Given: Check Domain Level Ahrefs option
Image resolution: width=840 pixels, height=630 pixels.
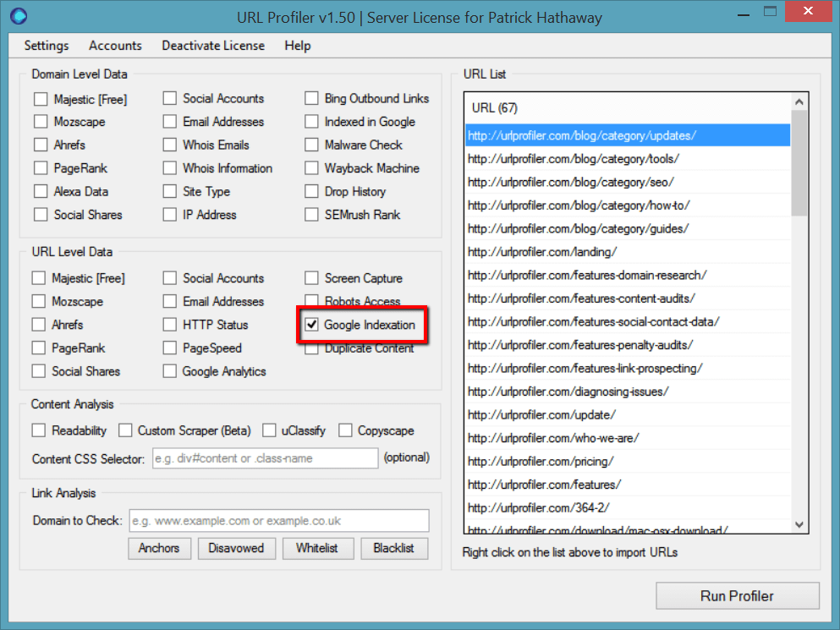Looking at the screenshot, I should [41, 145].
